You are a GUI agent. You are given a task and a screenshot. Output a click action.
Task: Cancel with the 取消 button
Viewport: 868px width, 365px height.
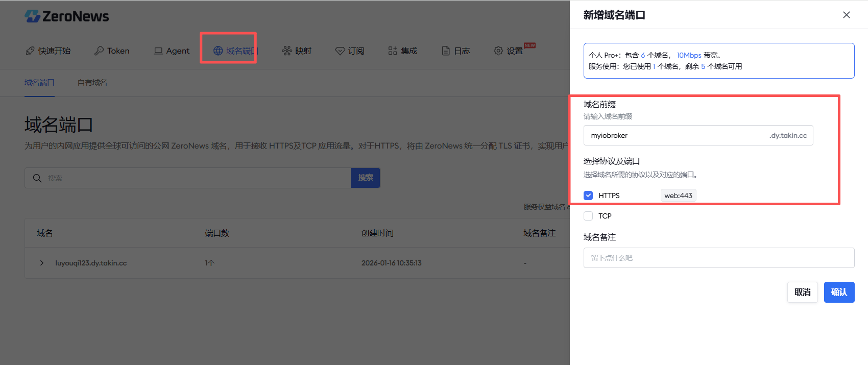coord(803,293)
